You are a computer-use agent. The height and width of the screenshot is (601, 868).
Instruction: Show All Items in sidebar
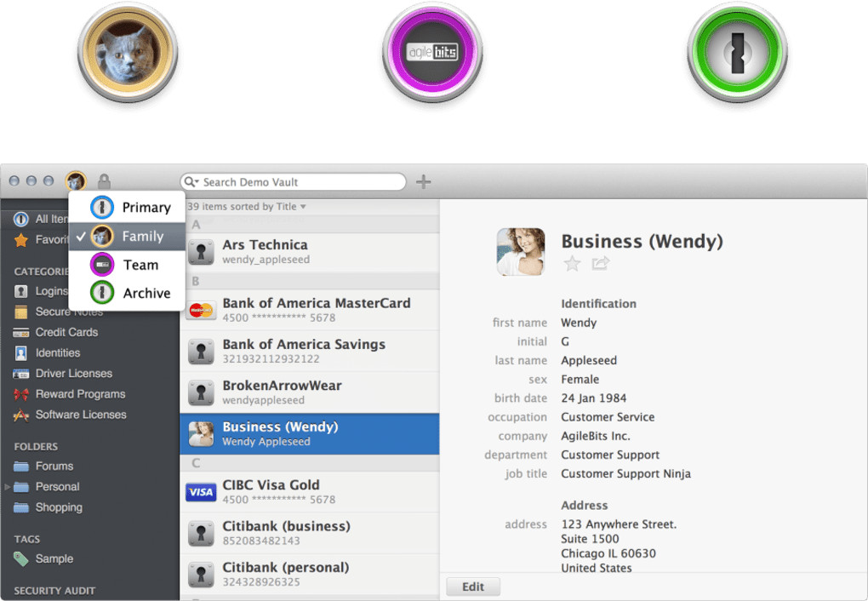[x=40, y=219]
